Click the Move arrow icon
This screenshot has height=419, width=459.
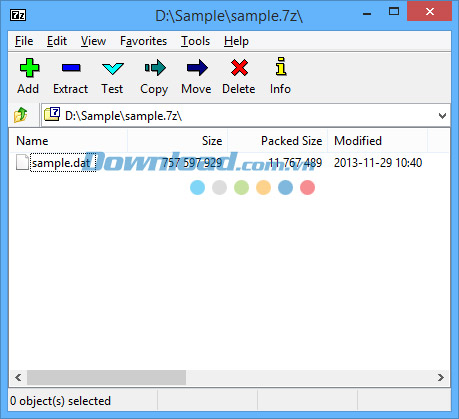point(197,68)
